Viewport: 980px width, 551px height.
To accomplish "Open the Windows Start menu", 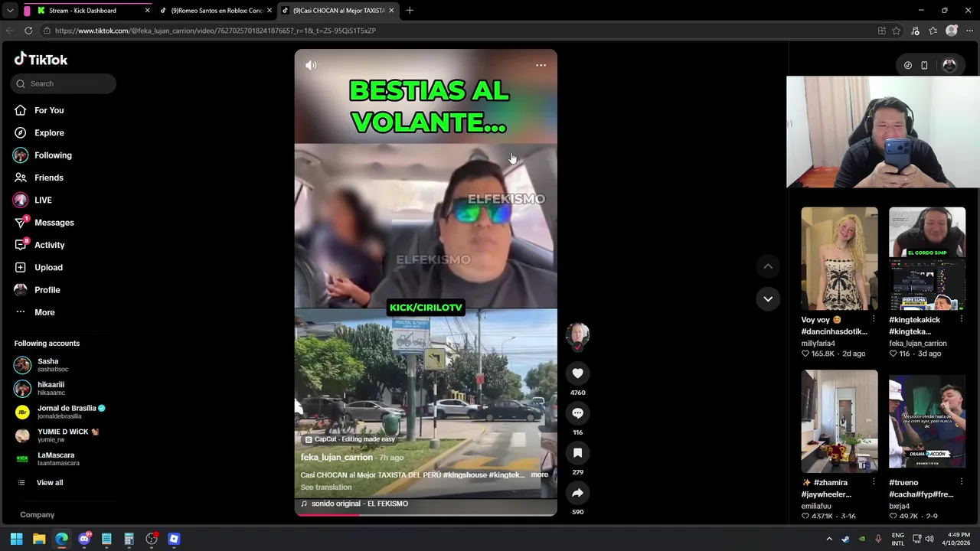I will click(16, 539).
